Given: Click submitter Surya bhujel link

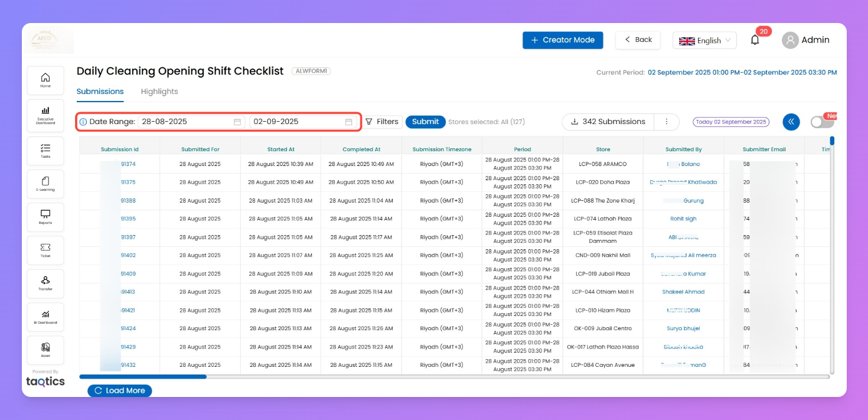Looking at the screenshot, I should [x=683, y=328].
